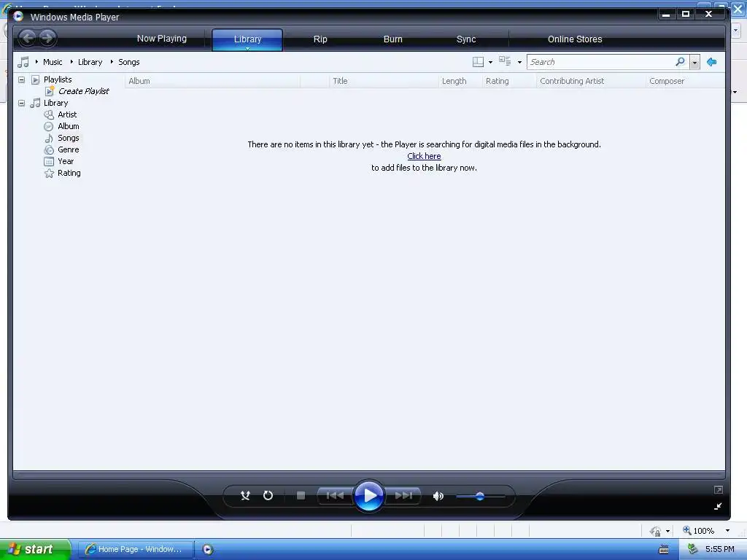Stop playback with the Stop button

click(301, 496)
